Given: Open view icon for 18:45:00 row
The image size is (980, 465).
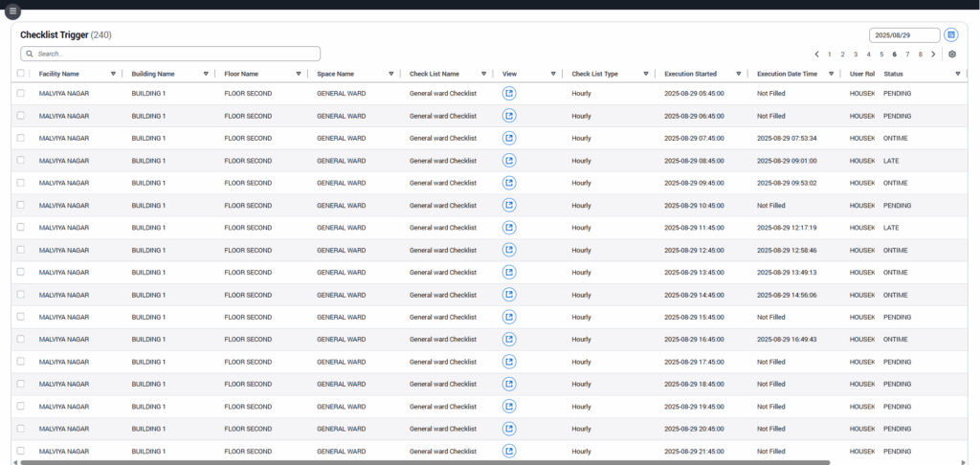Looking at the screenshot, I should point(509,385).
